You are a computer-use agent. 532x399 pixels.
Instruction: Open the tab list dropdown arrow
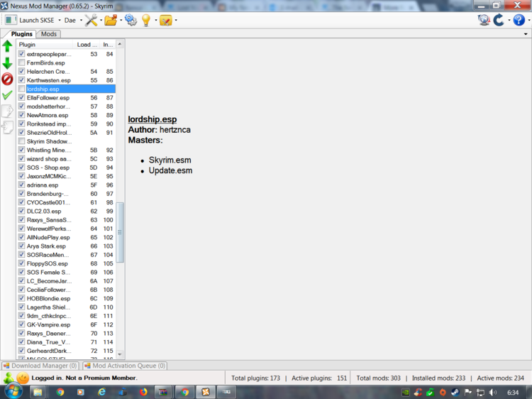pos(526,34)
